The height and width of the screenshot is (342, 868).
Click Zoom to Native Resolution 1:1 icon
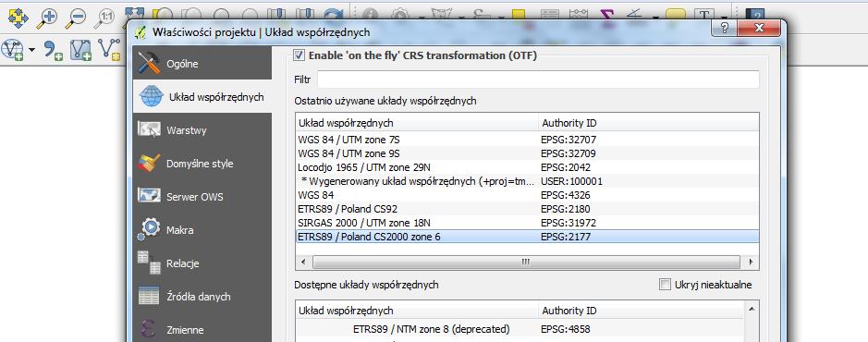[104, 18]
